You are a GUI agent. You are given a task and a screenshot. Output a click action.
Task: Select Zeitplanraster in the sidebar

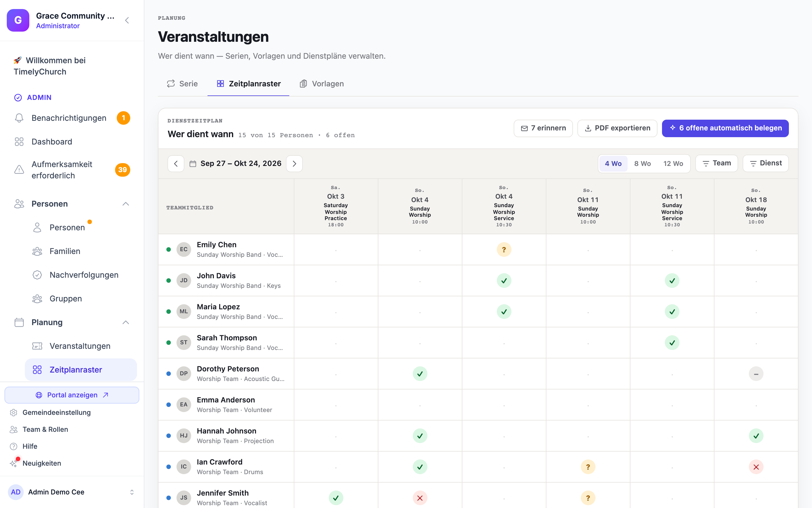point(81,370)
